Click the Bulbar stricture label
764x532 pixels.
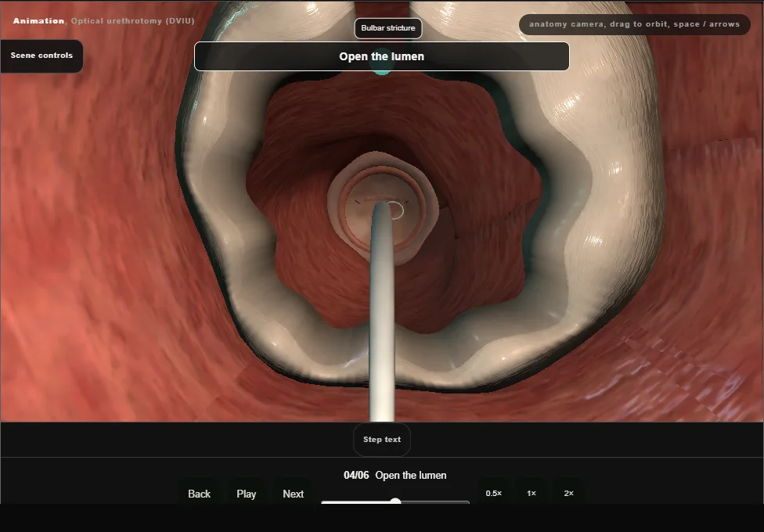387,28
